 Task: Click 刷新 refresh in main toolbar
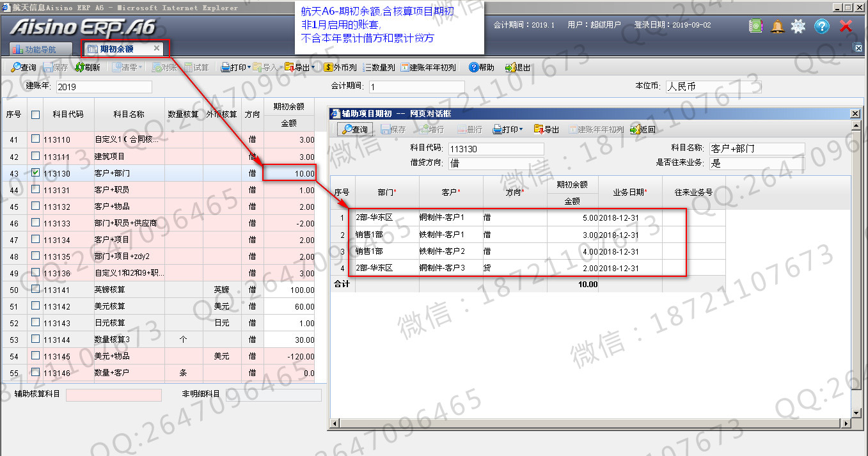click(87, 67)
